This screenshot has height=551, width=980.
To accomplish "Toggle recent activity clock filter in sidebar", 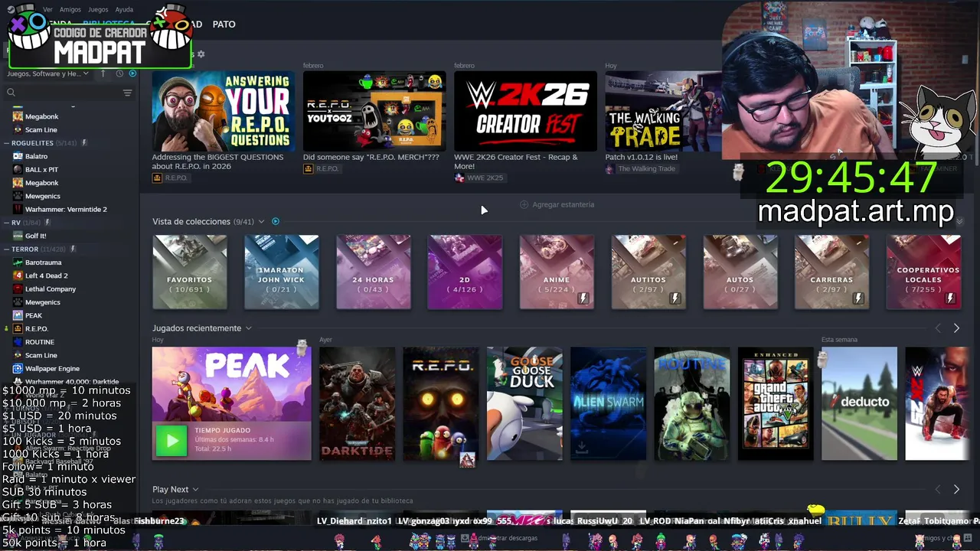I will click(119, 73).
